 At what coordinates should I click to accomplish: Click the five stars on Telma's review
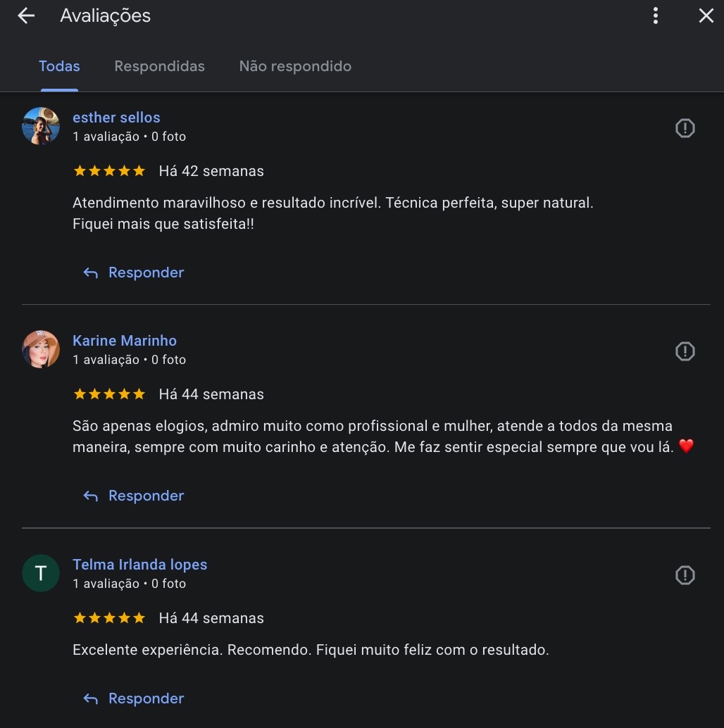(x=109, y=618)
